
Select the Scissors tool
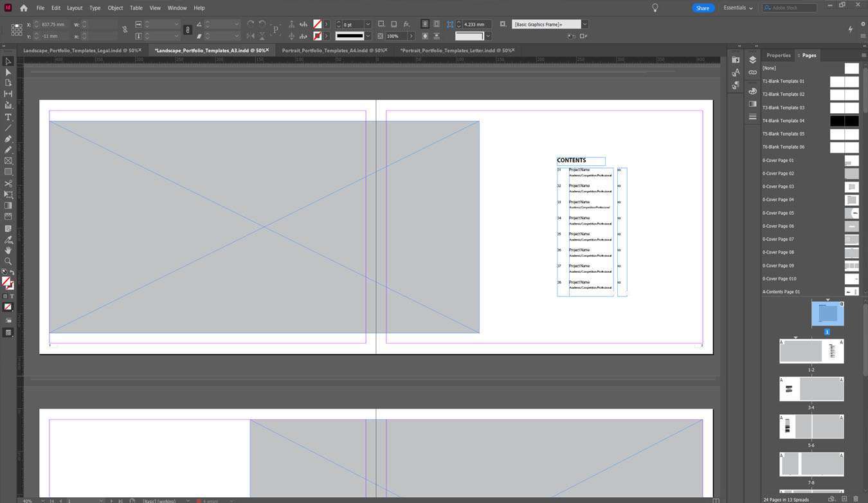point(8,183)
